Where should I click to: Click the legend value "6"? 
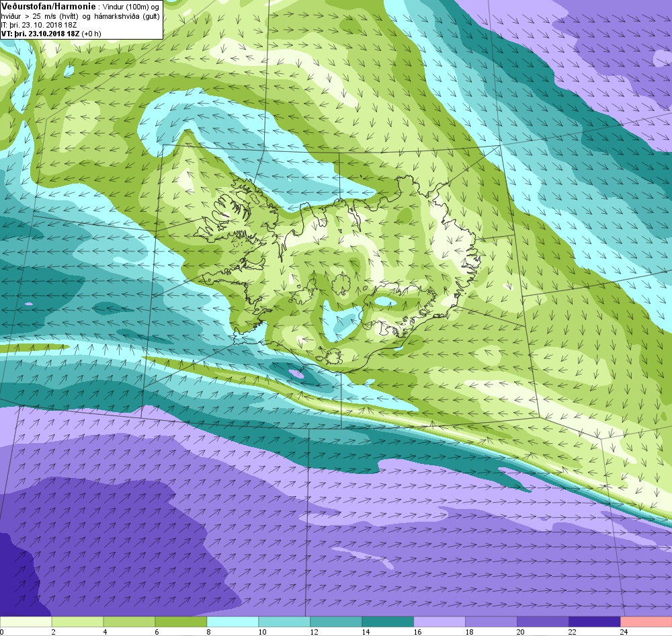tap(157, 632)
